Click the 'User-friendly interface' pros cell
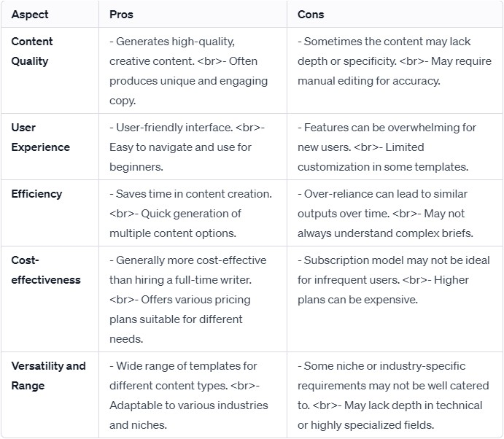 (x=193, y=147)
